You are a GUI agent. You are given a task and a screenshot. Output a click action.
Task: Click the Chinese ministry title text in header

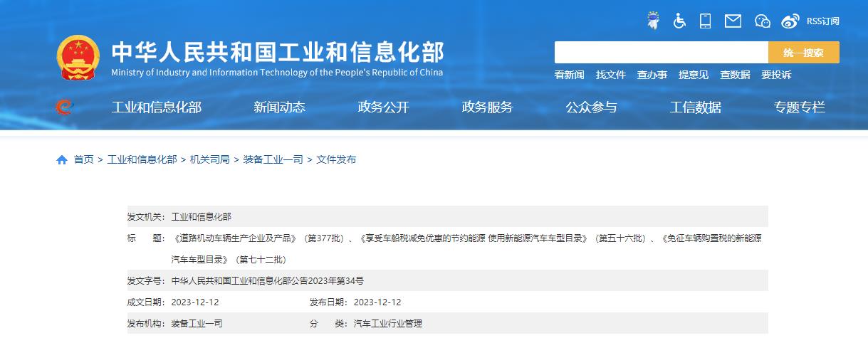278,53
